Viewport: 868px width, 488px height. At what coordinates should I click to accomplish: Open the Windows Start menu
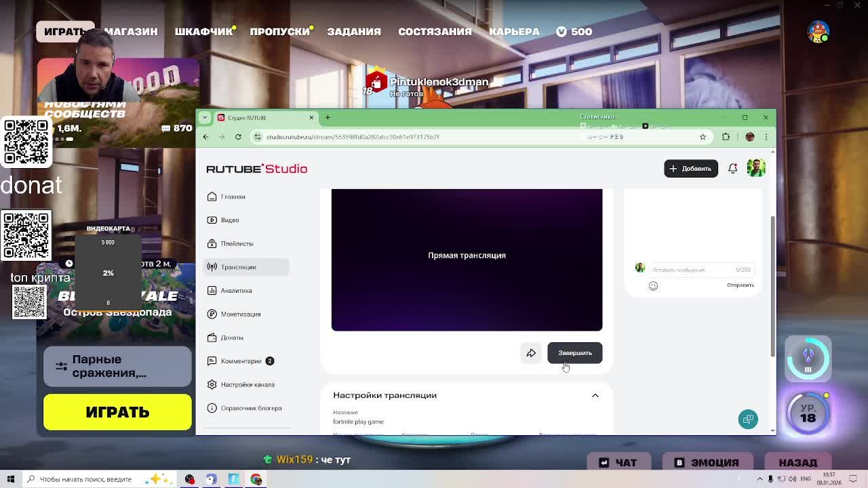(x=11, y=479)
